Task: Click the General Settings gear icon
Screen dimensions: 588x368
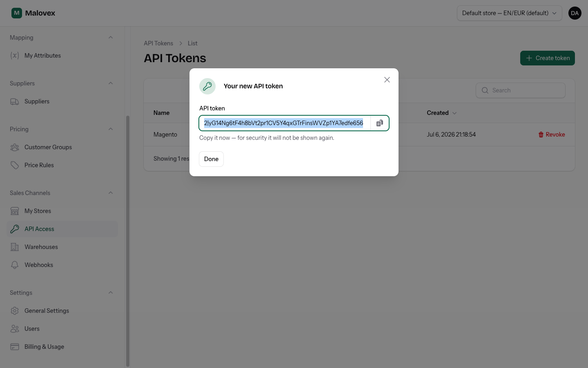Action: coord(15,311)
